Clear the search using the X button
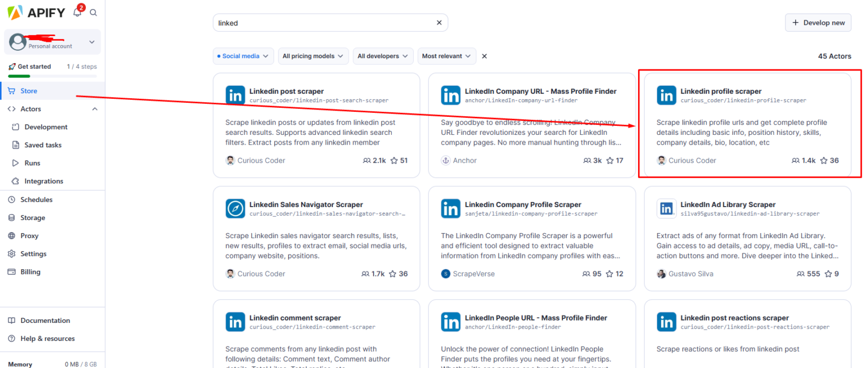The height and width of the screenshot is (368, 868). 439,23
